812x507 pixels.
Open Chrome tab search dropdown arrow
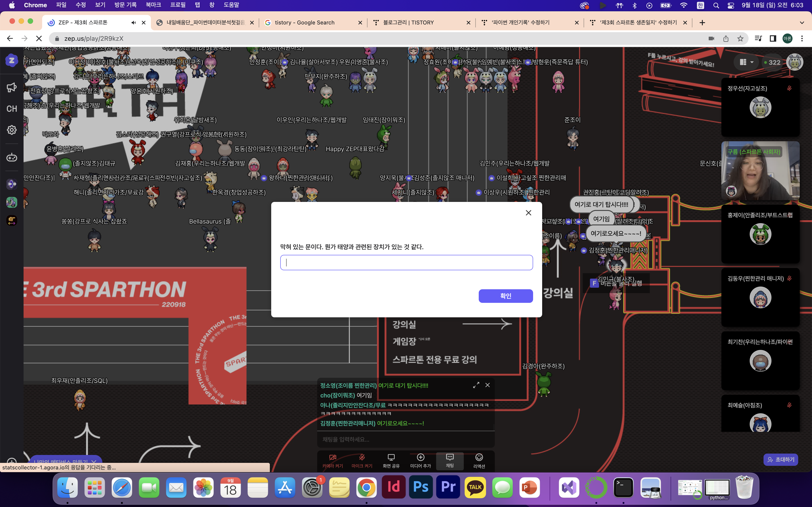[802, 22]
